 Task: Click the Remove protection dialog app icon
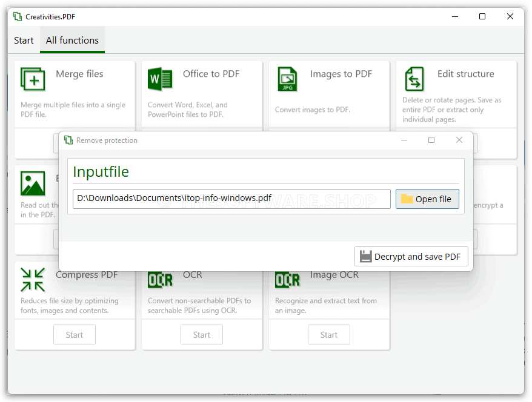tap(68, 140)
